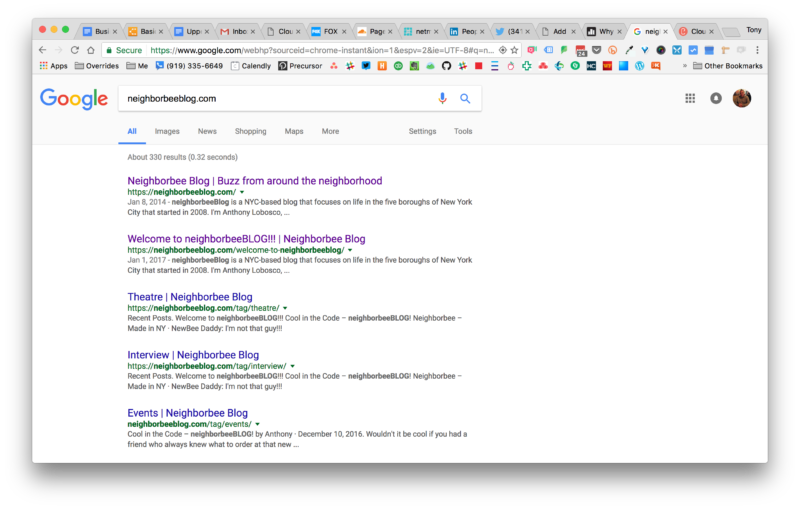Screen dimensions: 800x509
Task: Click the Evernote green extension icon
Action: 564,50
